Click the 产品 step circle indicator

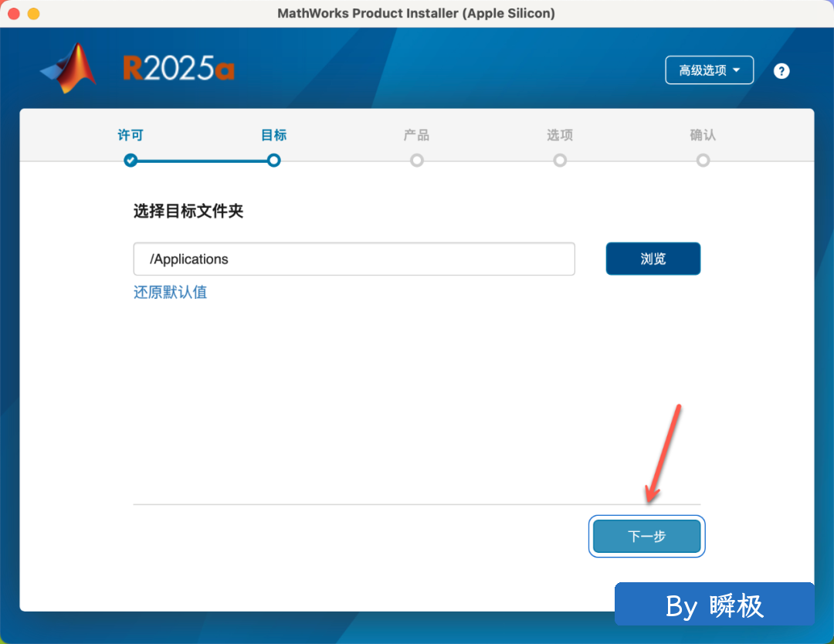point(417,161)
